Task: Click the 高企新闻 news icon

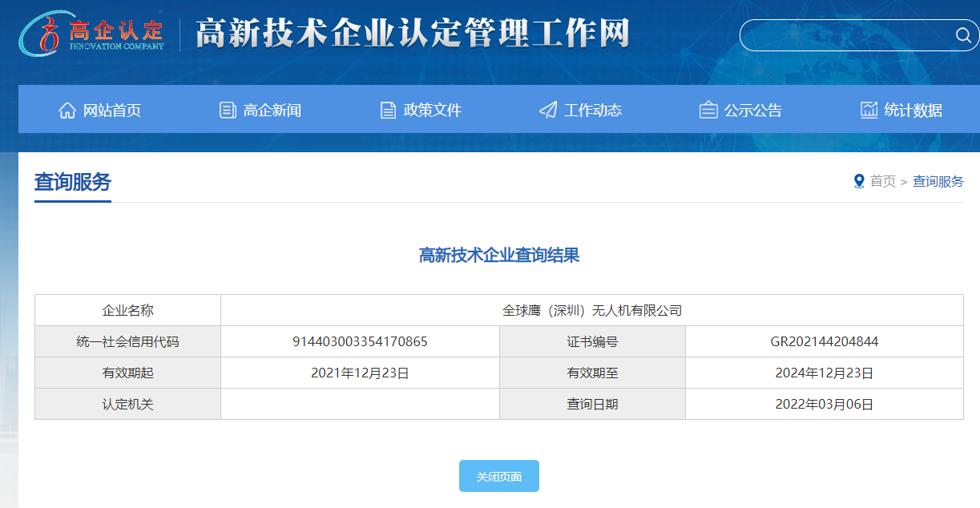Action: coord(228,109)
